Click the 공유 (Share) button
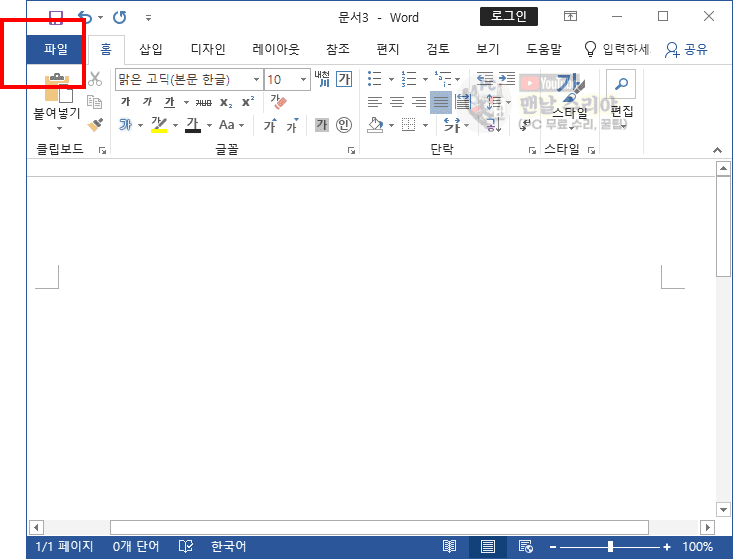Screen dimensions: 733x559 (x=686, y=49)
